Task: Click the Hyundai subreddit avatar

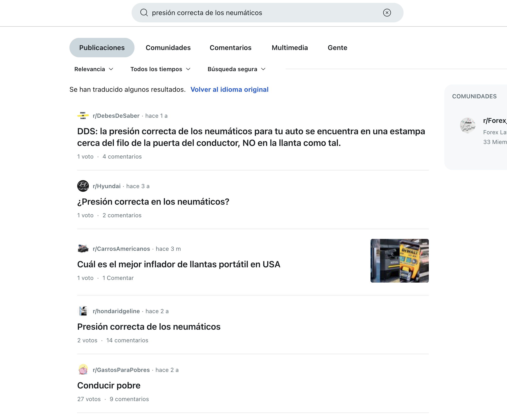Action: (x=83, y=186)
